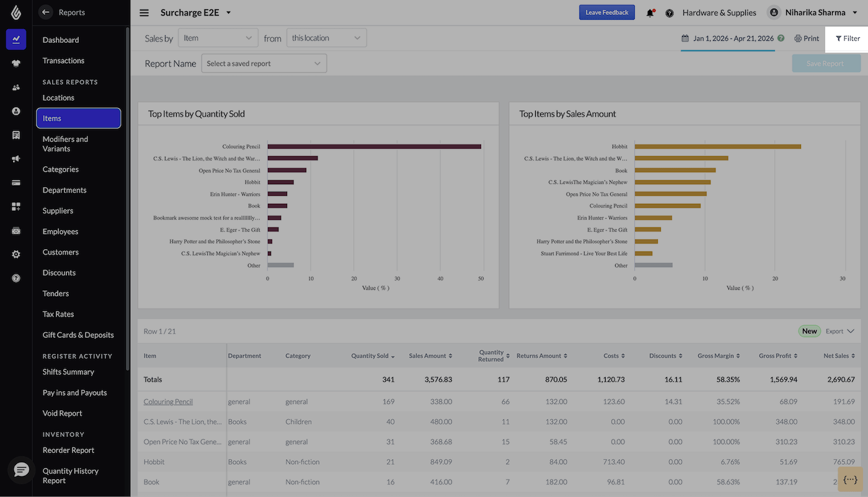This screenshot has height=497, width=868.
Task: Open the Inventory shirt icon in rail
Action: tap(16, 63)
